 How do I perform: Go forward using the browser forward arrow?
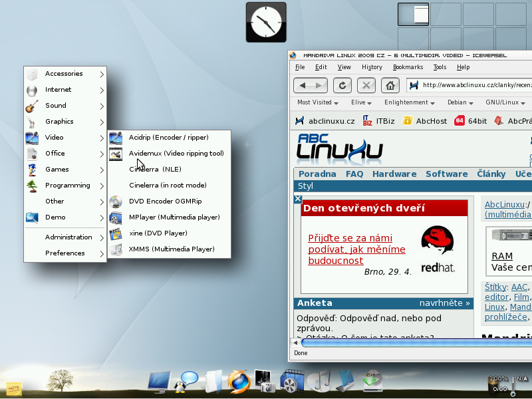click(x=319, y=86)
